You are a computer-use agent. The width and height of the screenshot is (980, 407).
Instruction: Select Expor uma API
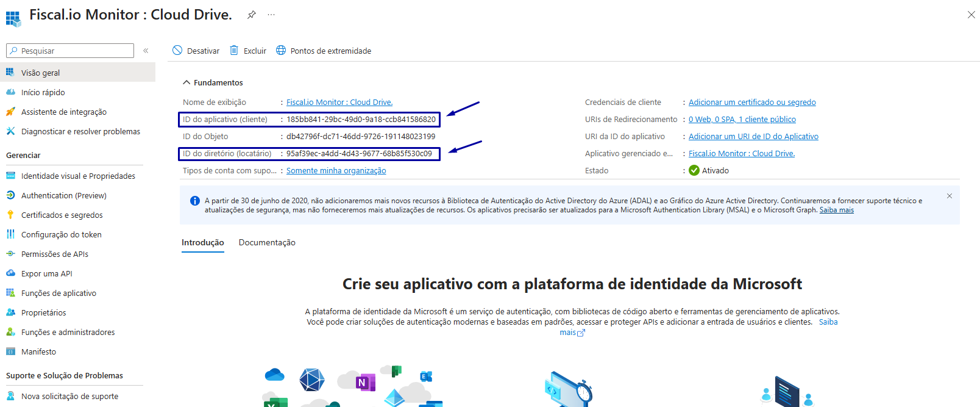pos(77,273)
